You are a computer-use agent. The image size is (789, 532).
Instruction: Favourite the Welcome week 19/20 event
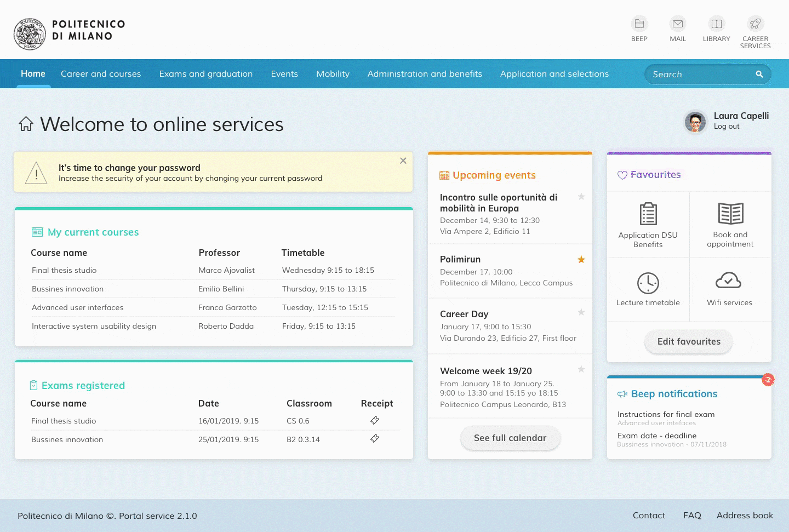point(581,369)
